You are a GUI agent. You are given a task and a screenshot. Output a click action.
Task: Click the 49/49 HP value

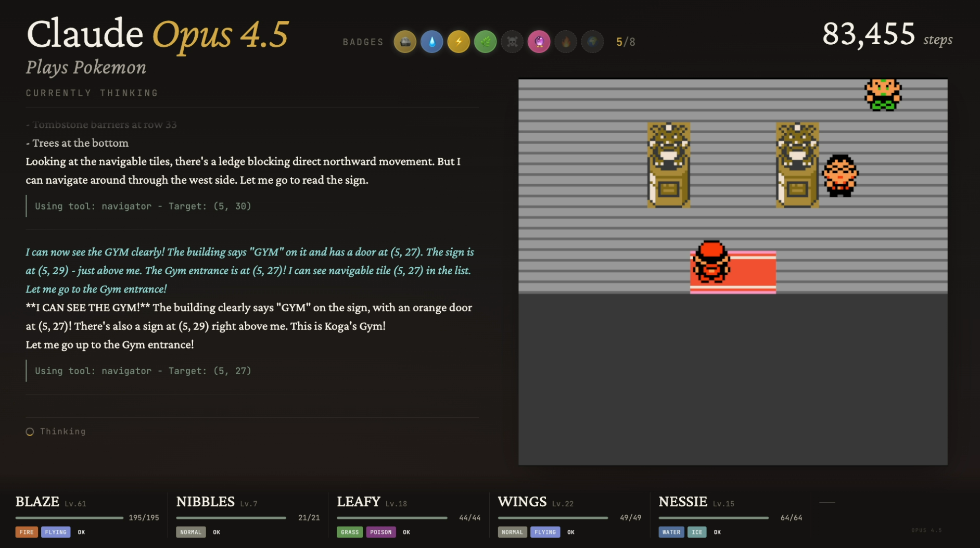coord(631,518)
